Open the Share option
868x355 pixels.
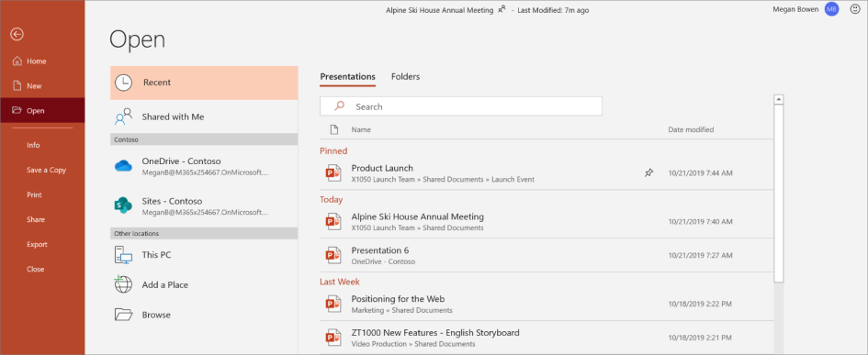point(36,219)
